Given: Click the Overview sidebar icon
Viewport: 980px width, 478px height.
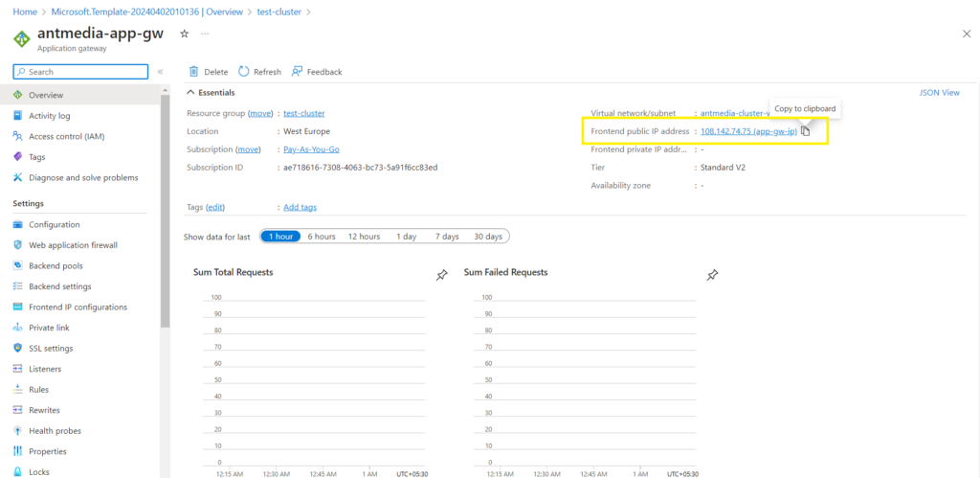Looking at the screenshot, I should 17,95.
